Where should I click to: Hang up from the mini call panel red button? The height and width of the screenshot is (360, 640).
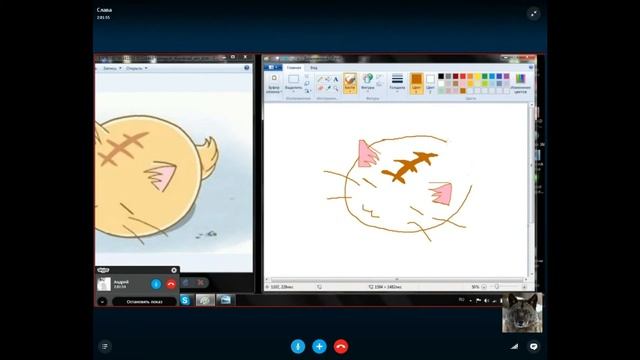pos(171,284)
